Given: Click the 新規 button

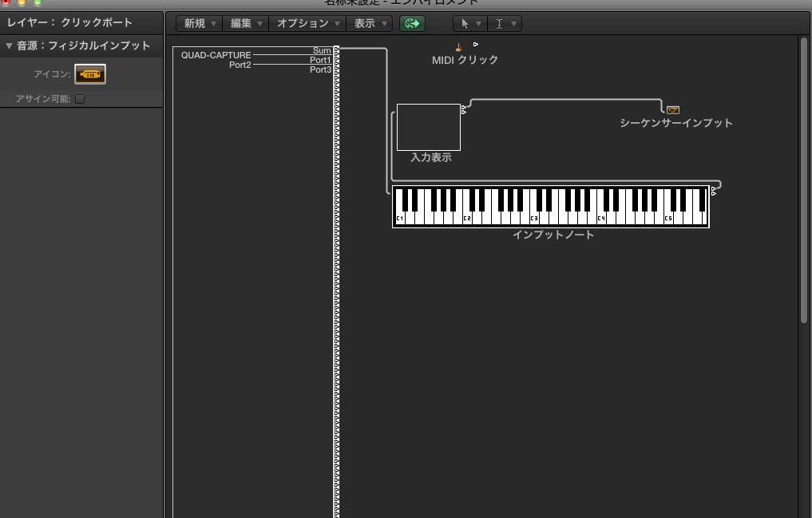Looking at the screenshot, I should click(x=195, y=23).
